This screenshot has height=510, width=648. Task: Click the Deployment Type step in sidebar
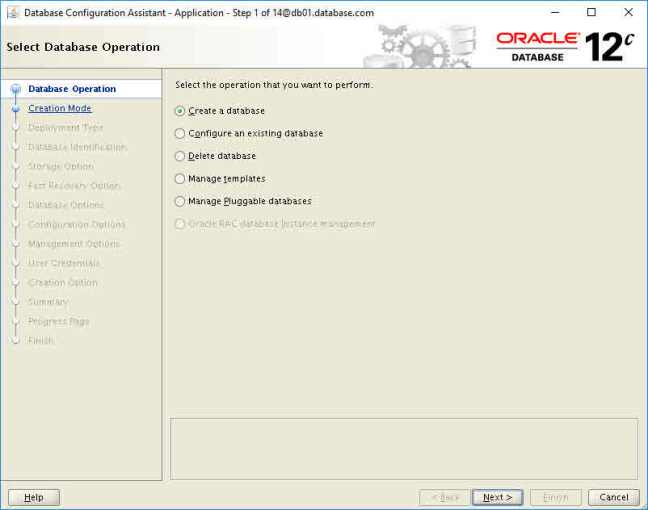tap(65, 128)
